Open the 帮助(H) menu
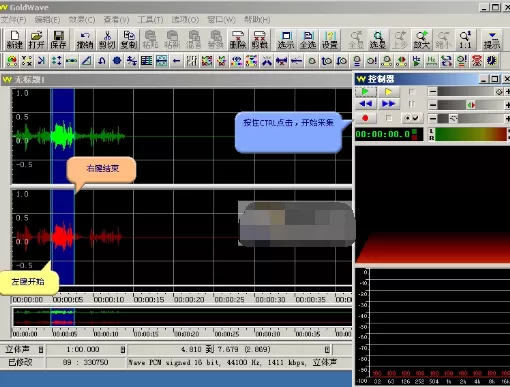This screenshot has height=387, width=510. point(257,20)
